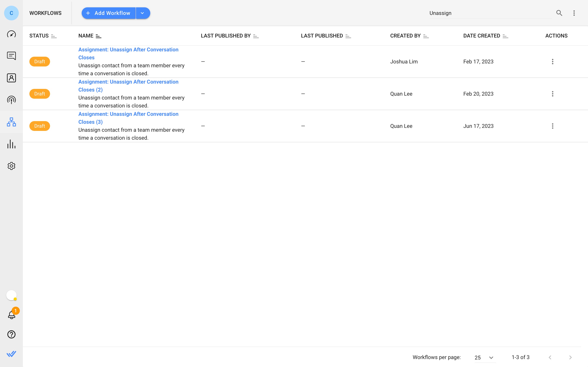The image size is (588, 367).
Task: Click the STATUS column filter toggle
Action: point(54,35)
